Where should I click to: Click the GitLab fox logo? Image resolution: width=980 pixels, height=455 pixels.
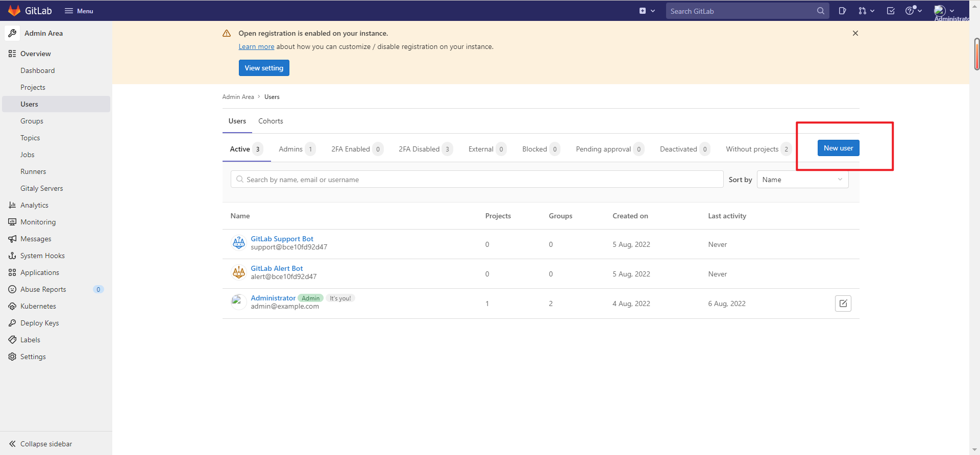14,11
